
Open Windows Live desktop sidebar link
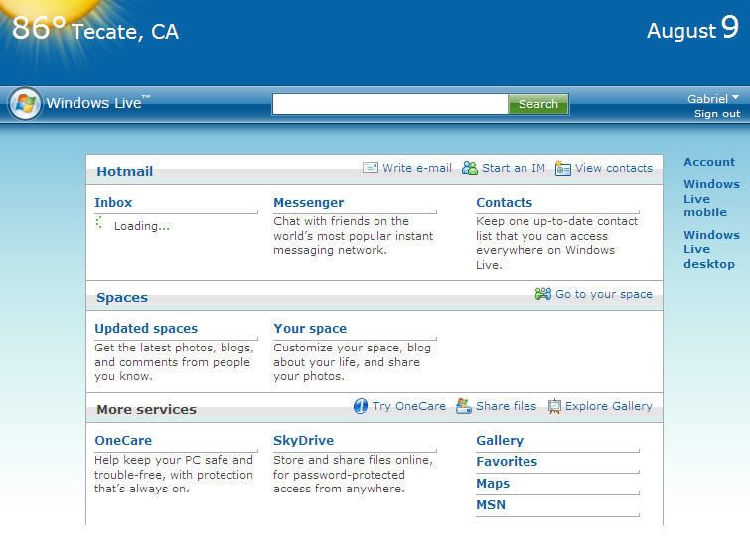[x=710, y=249]
